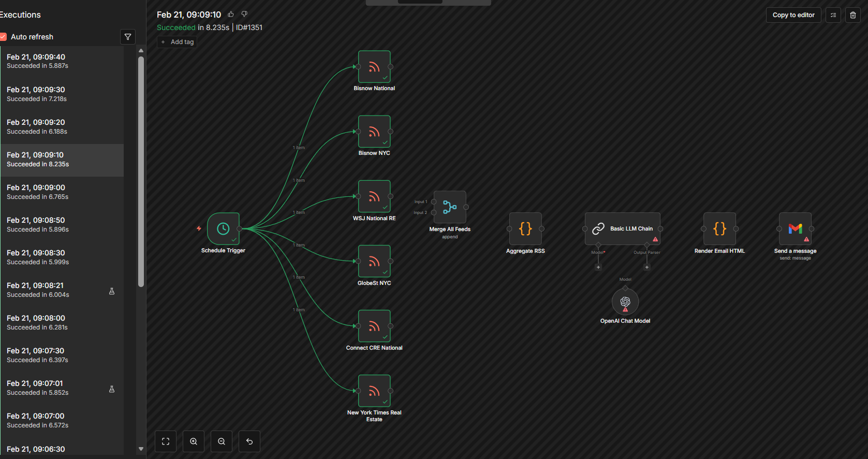The image size is (868, 459).
Task: Select execution Feb 21, 09:08:00
Action: (x=62, y=323)
